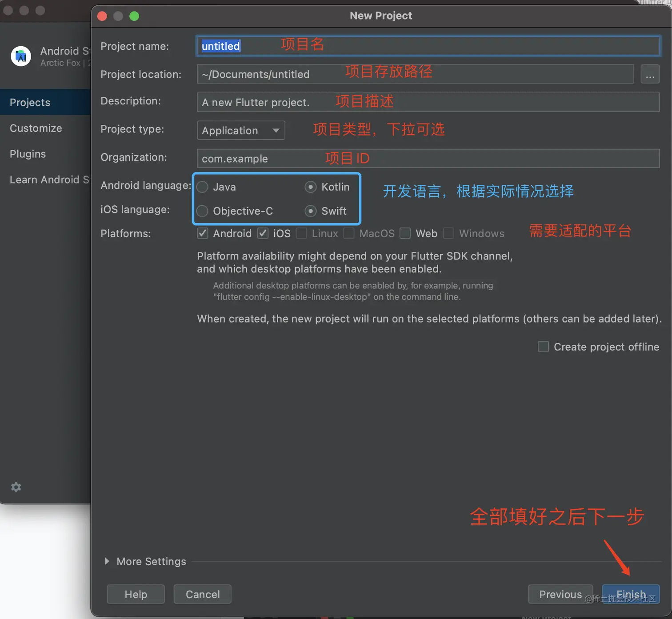This screenshot has height=619, width=672.
Task: Select Java as Android language
Action: click(x=203, y=187)
